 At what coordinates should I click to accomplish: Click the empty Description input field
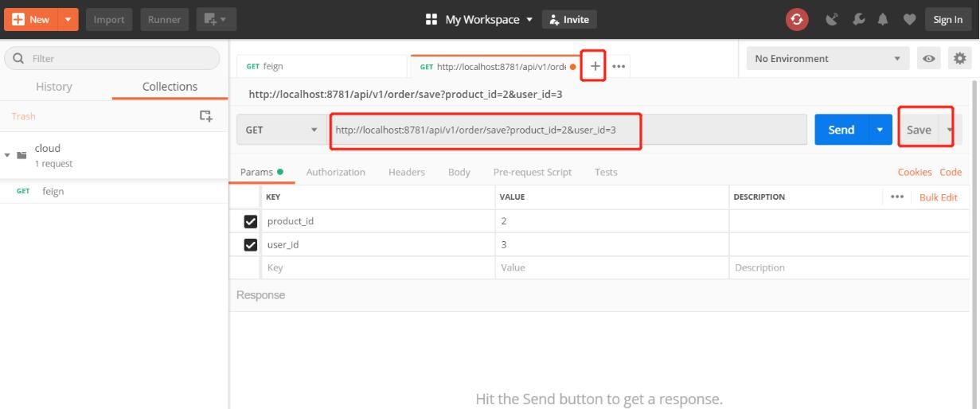point(848,268)
